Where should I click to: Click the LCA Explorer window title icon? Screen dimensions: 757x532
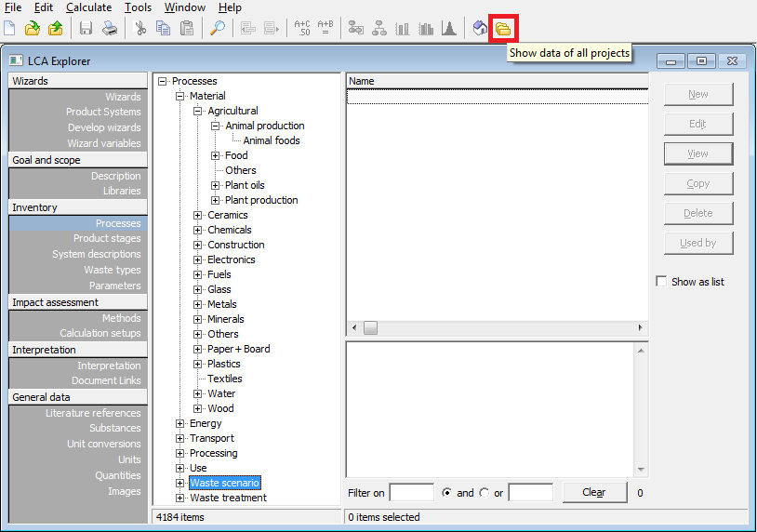click(x=16, y=60)
